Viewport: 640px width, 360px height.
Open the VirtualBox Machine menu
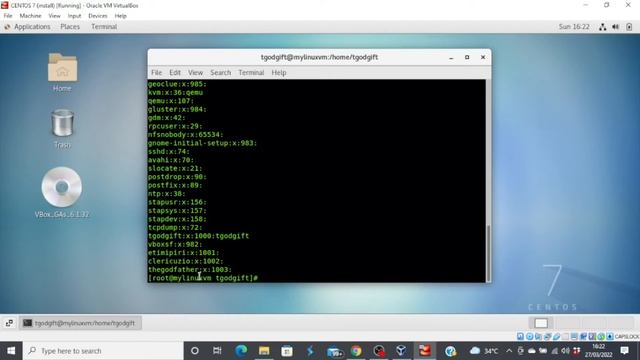pyautogui.click(x=30, y=16)
